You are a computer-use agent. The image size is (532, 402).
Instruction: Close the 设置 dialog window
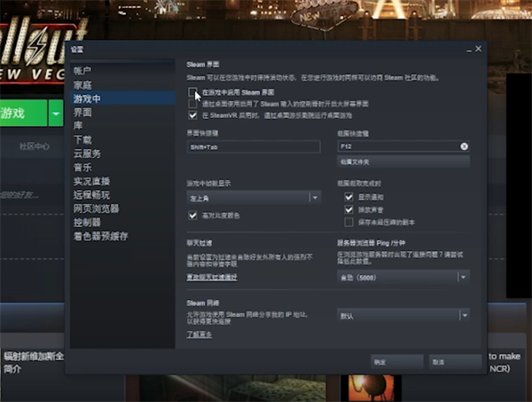478,49
